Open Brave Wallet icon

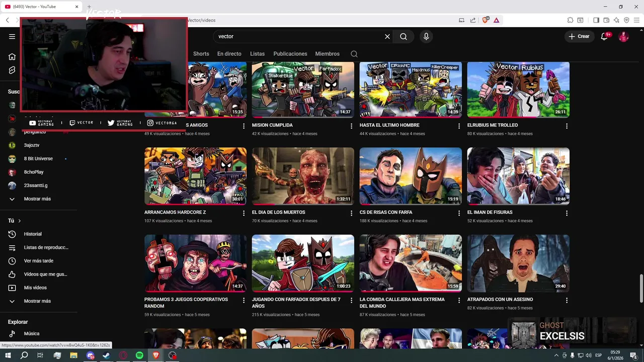(606, 20)
